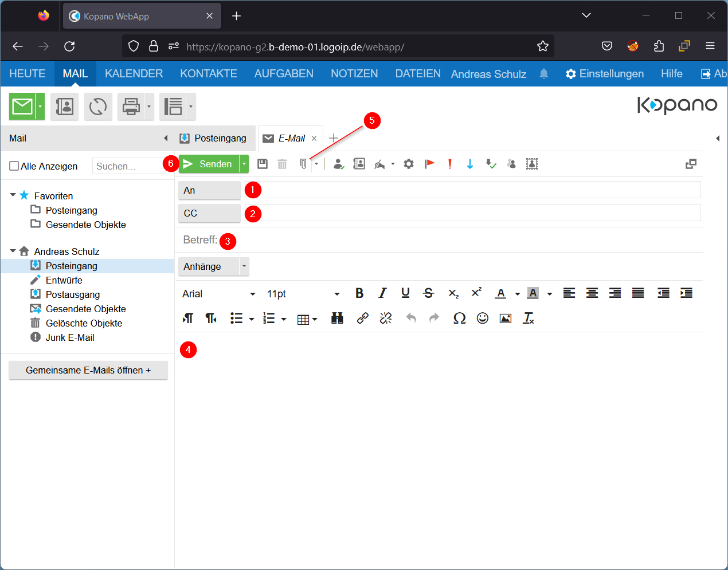
Task: Click the An recipient button
Action: (x=209, y=190)
